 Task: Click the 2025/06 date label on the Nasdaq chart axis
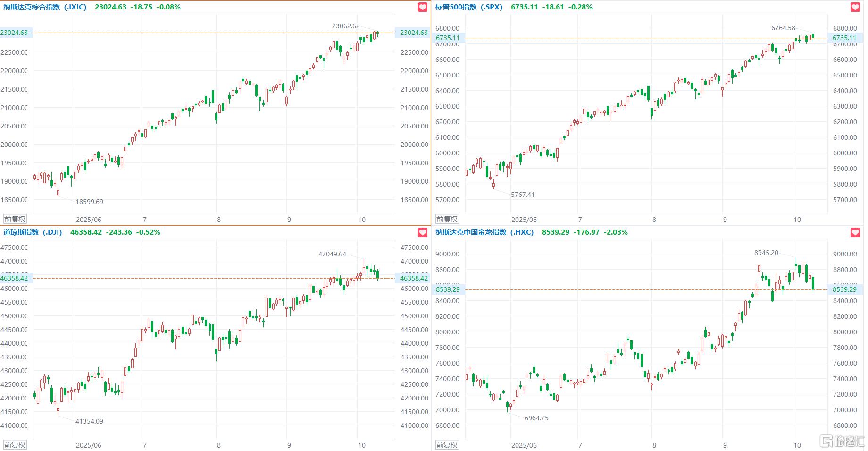coord(89,220)
